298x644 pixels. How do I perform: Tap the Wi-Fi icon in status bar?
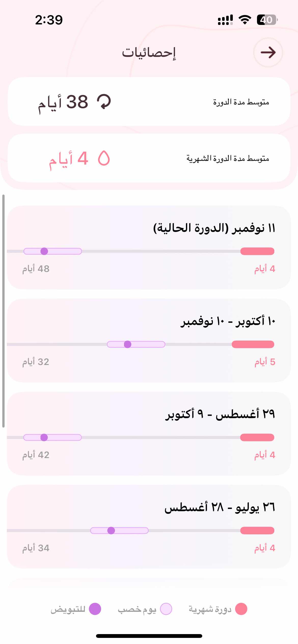coord(245,20)
